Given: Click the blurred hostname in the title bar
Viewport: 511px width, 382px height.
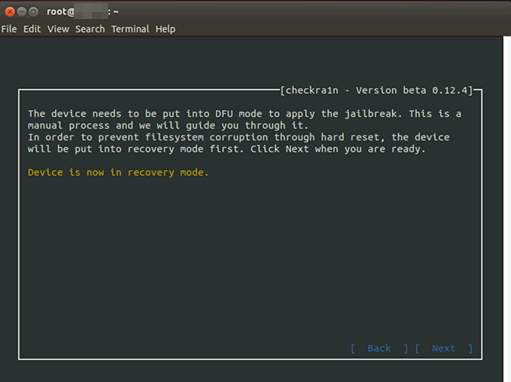Looking at the screenshot, I should [91, 12].
